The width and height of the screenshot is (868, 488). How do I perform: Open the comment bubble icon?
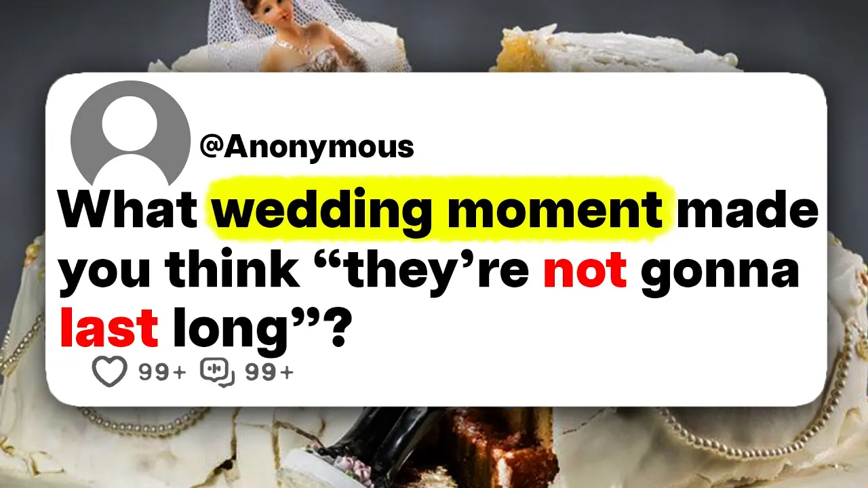pos(217,373)
